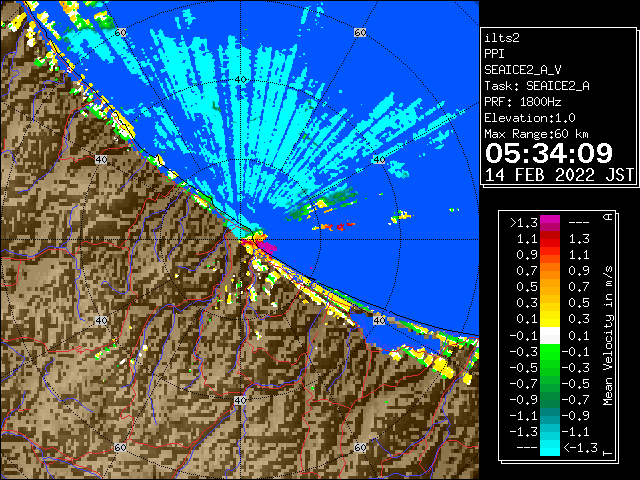The width and height of the screenshot is (640, 480).
Task: Click the 05:34:09 timestamp
Action: pyautogui.click(x=549, y=153)
